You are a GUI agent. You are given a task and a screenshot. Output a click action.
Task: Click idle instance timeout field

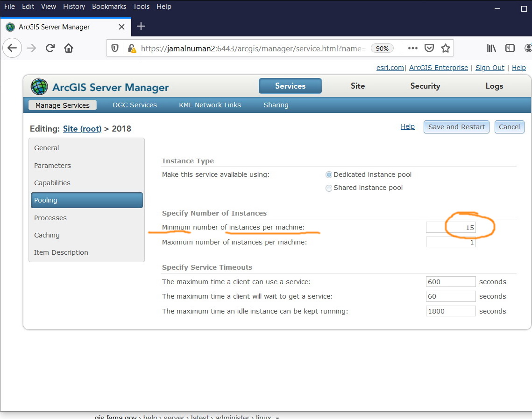coord(451,311)
